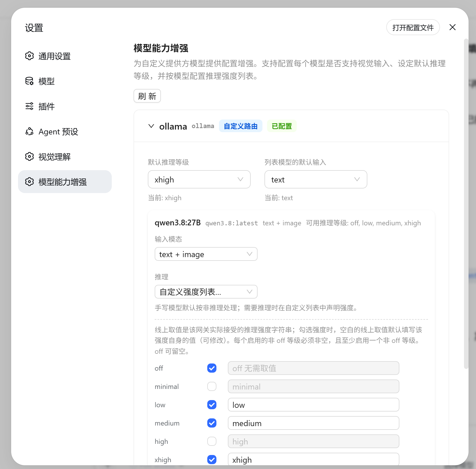
Task: Uncheck the off level checkbox
Action: pyautogui.click(x=212, y=368)
